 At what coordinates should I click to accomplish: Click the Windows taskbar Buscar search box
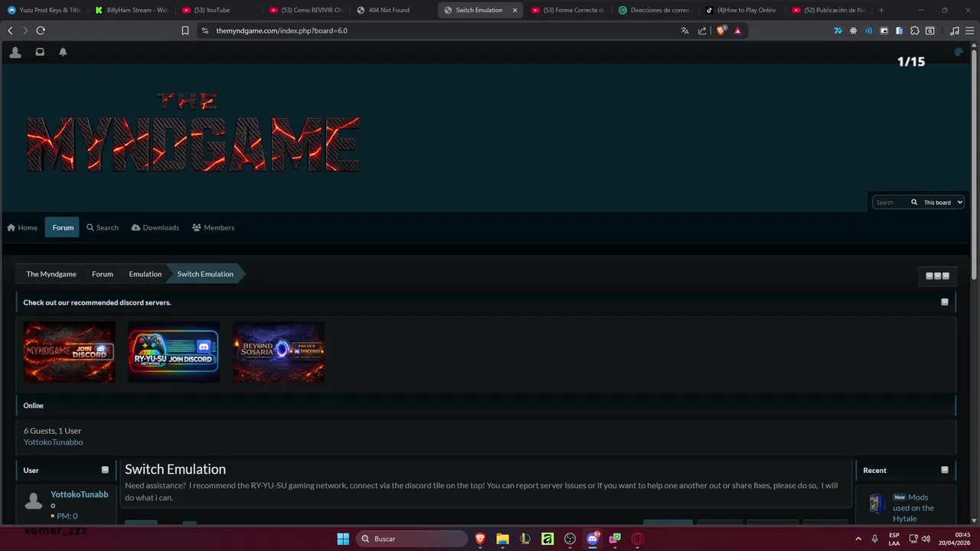point(413,539)
